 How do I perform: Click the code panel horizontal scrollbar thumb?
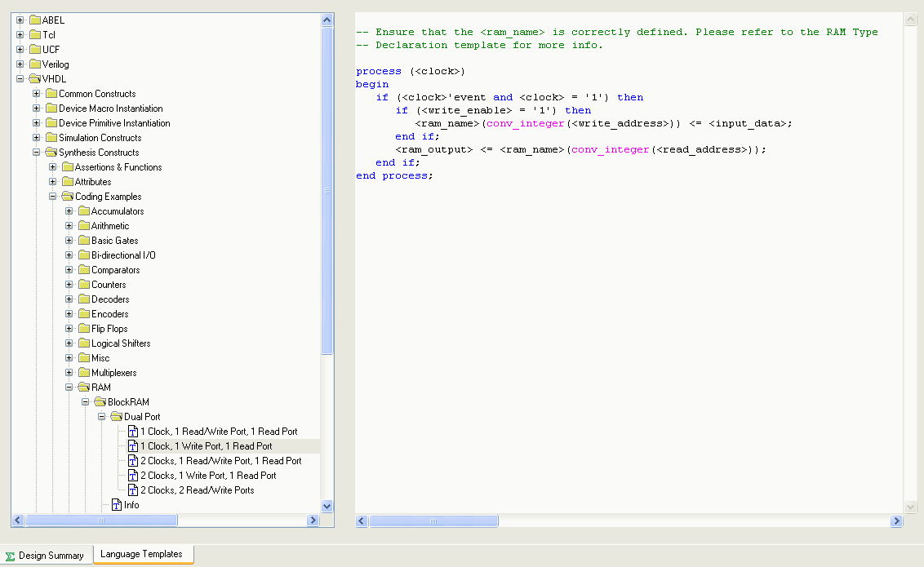point(433,521)
